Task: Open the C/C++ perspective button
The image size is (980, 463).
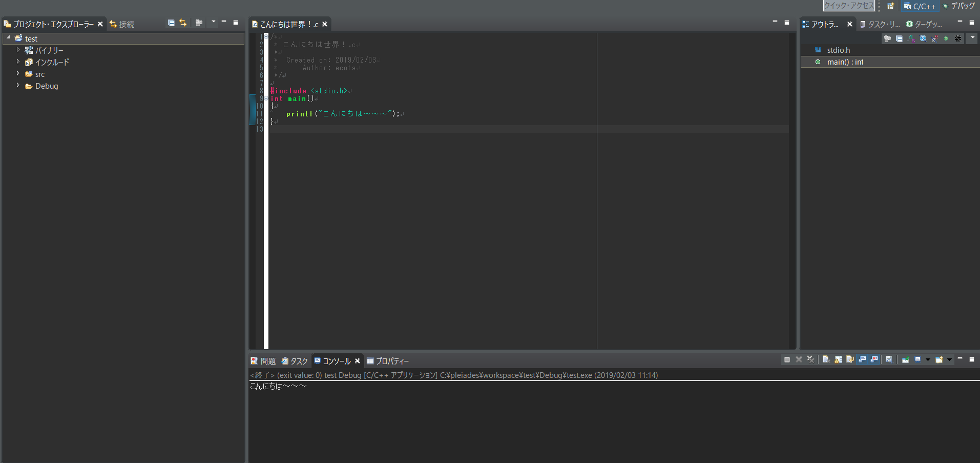Action: pos(920,6)
